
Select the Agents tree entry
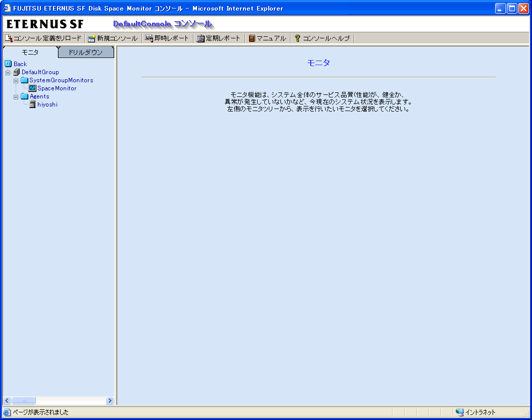(39, 96)
